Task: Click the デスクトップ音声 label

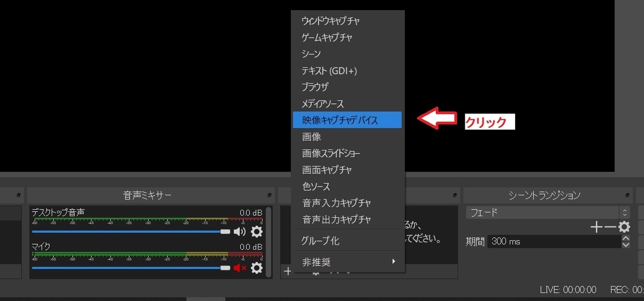Action: [x=58, y=212]
